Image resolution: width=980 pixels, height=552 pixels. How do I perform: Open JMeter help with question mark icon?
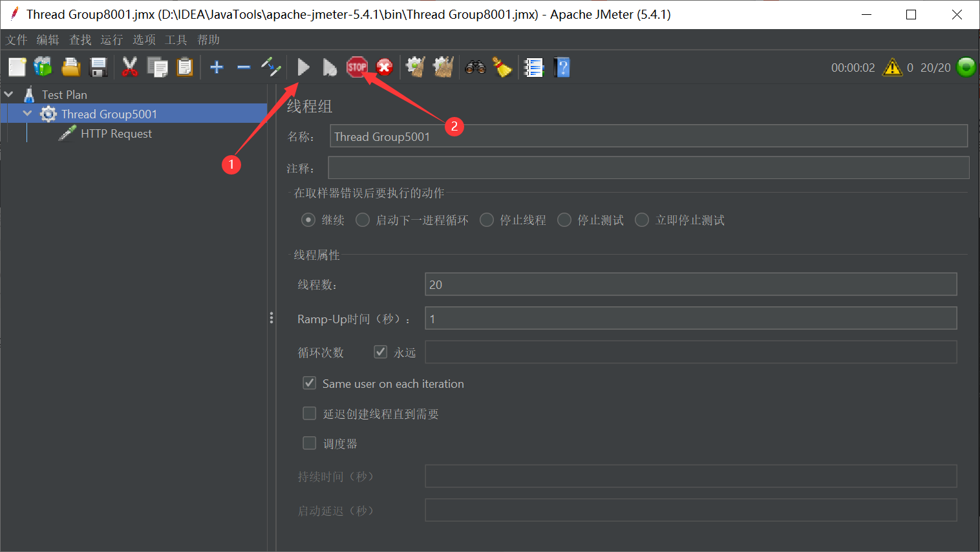(x=562, y=67)
